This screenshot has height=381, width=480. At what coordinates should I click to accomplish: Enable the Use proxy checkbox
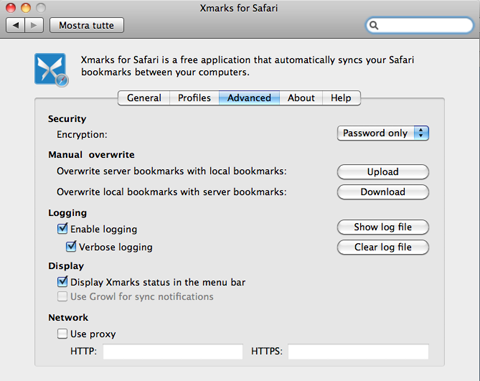click(x=62, y=334)
